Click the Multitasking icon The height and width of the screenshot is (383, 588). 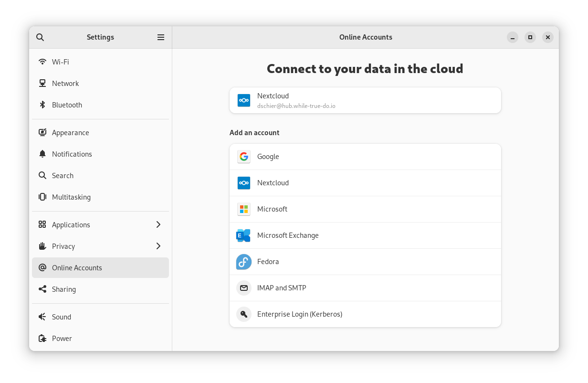coord(42,197)
